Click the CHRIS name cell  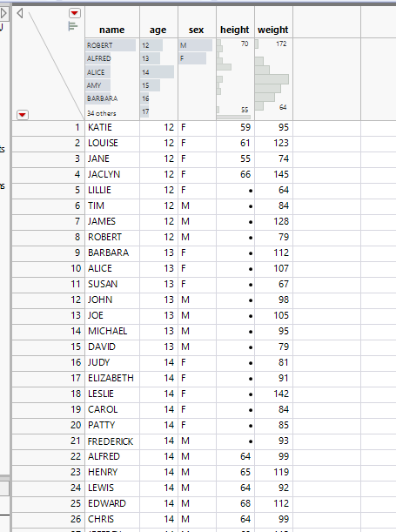tap(112, 519)
